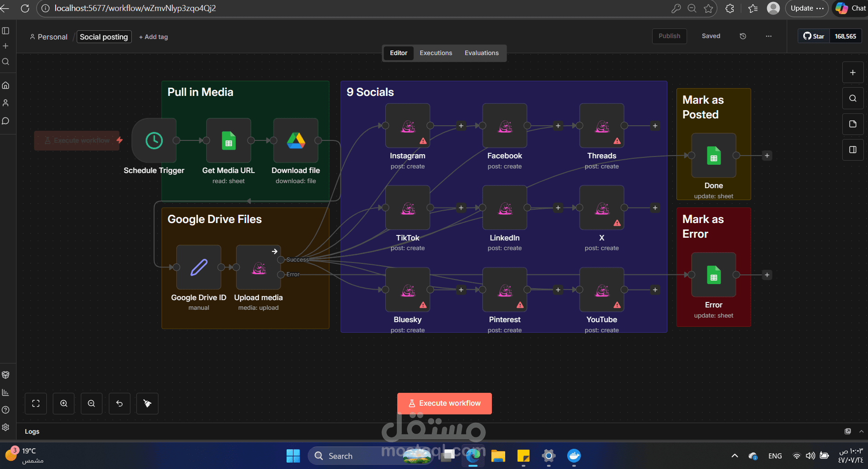This screenshot has width=868, height=469.
Task: Zoom out of the workflow canvas
Action: pos(91,403)
